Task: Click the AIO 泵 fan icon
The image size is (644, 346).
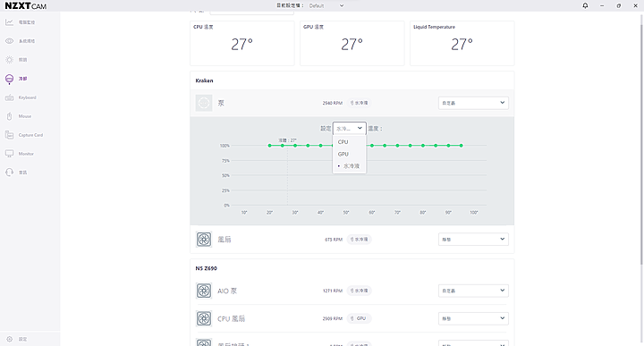Action: tap(204, 291)
